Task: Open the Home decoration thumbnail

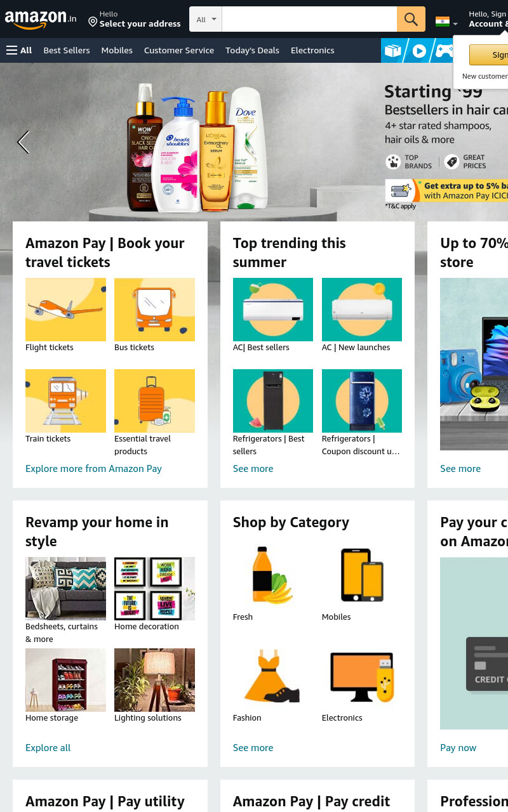Action: (x=154, y=589)
